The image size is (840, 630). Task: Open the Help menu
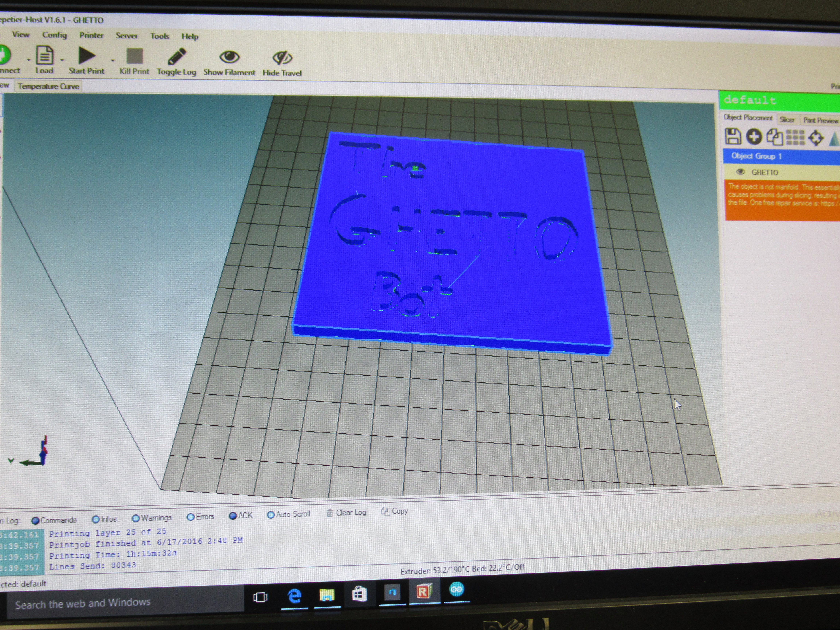(190, 36)
